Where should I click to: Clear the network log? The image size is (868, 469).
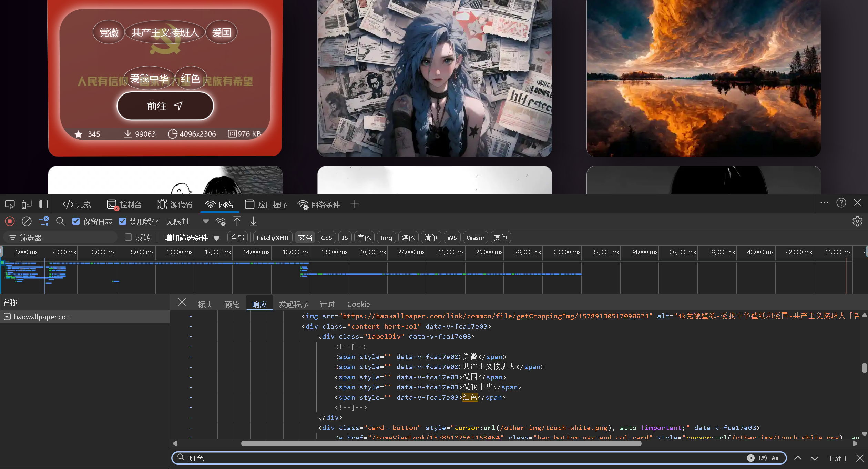point(27,221)
